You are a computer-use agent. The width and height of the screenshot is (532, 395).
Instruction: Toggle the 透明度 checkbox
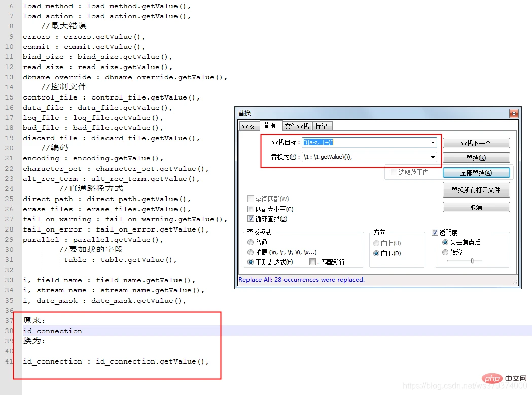tap(435, 233)
